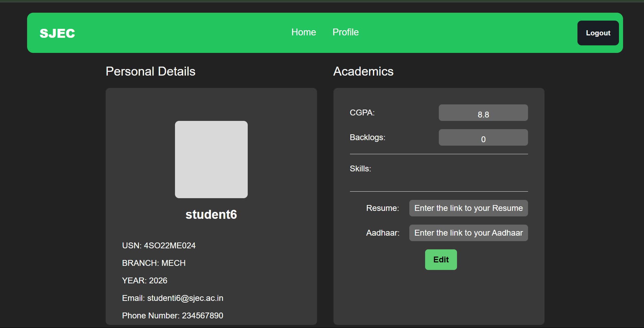Click the YEAR: 2026 text

(x=145, y=281)
